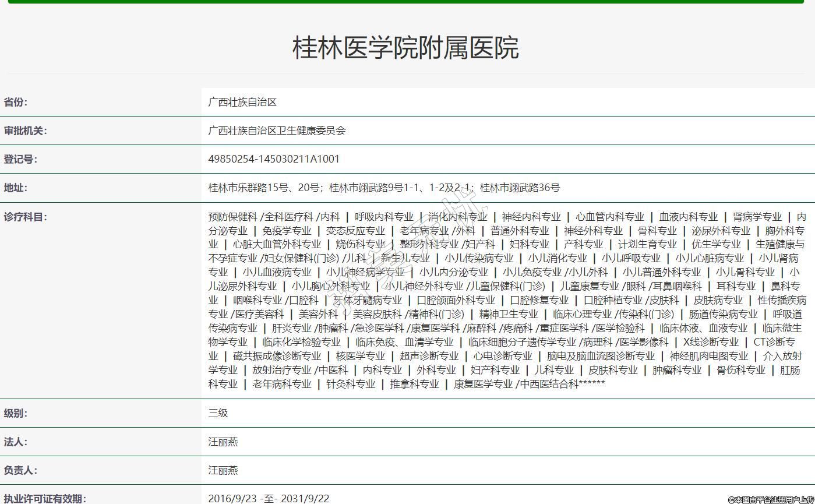Select the 执业许可证有效期 row label
The image size is (815, 504).
click(45, 499)
